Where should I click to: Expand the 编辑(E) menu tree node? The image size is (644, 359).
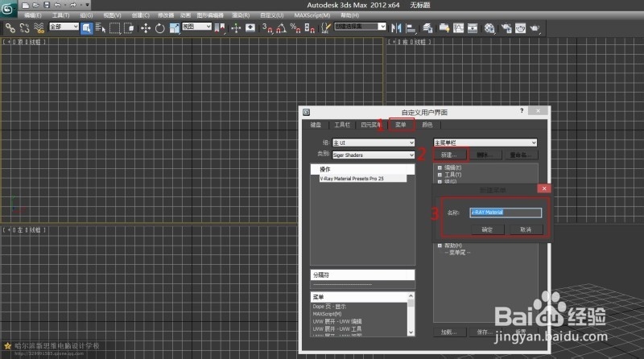point(439,167)
